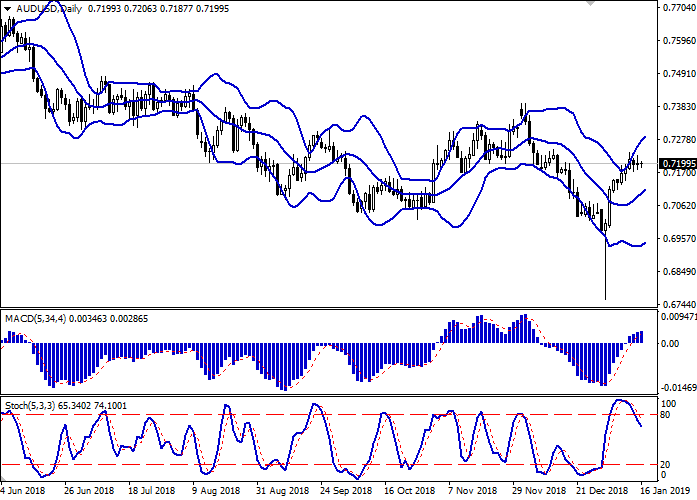Click the Stochastic 80 level label

pos(665,415)
